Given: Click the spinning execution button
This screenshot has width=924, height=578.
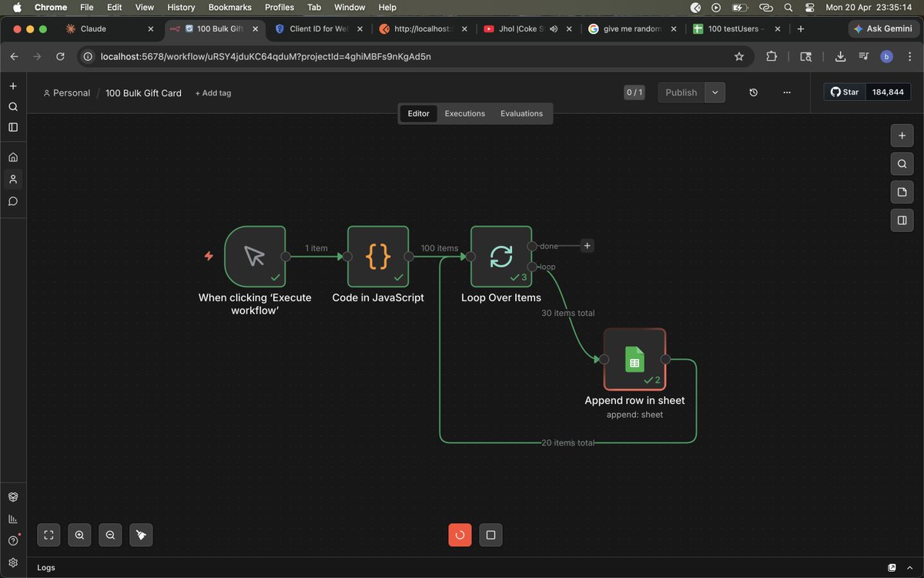Looking at the screenshot, I should point(460,534).
